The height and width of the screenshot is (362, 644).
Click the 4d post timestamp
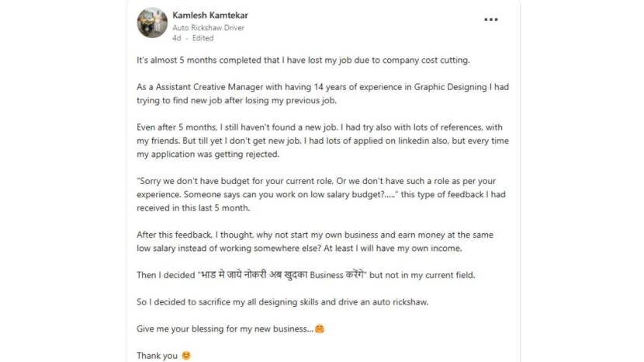[x=176, y=37]
